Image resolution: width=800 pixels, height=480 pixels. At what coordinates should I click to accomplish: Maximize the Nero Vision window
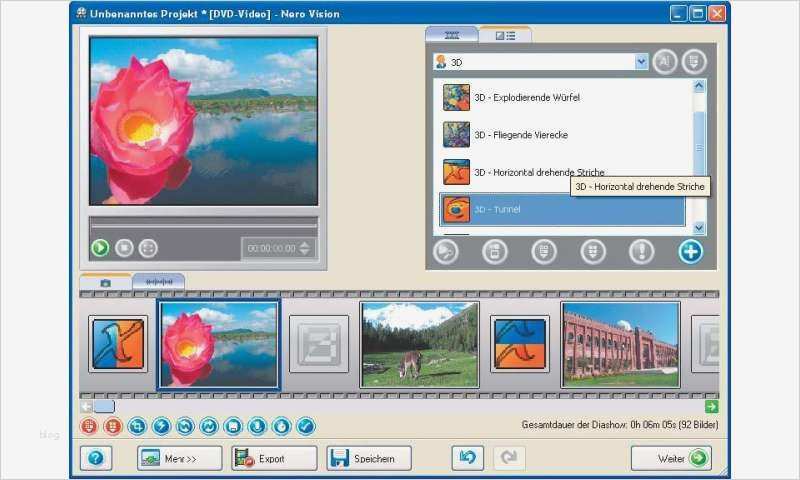tap(697, 14)
